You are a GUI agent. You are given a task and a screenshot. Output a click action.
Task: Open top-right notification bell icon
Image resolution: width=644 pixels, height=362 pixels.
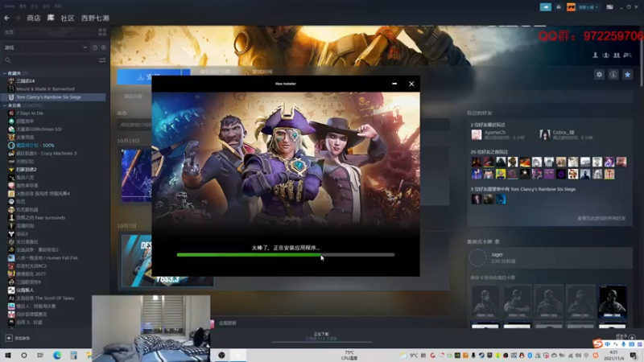tap(559, 7)
